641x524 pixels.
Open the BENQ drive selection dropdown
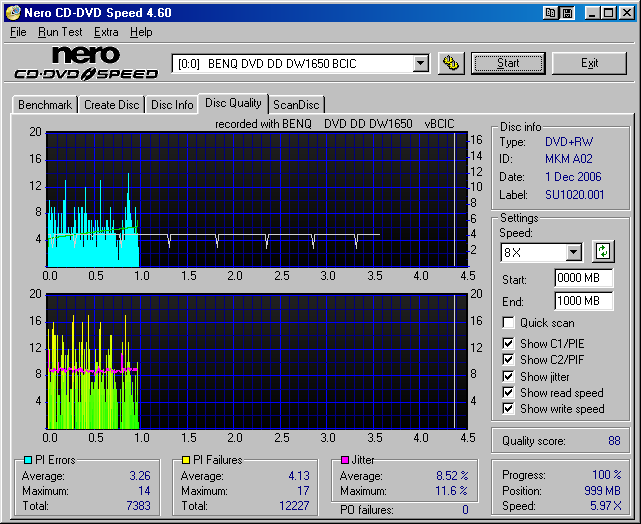[421, 64]
